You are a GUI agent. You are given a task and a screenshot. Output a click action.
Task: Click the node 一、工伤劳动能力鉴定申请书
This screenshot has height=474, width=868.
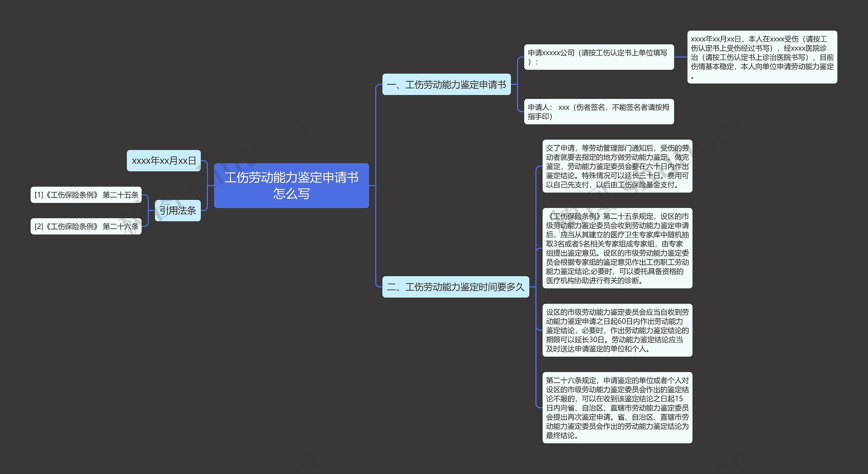pos(446,84)
